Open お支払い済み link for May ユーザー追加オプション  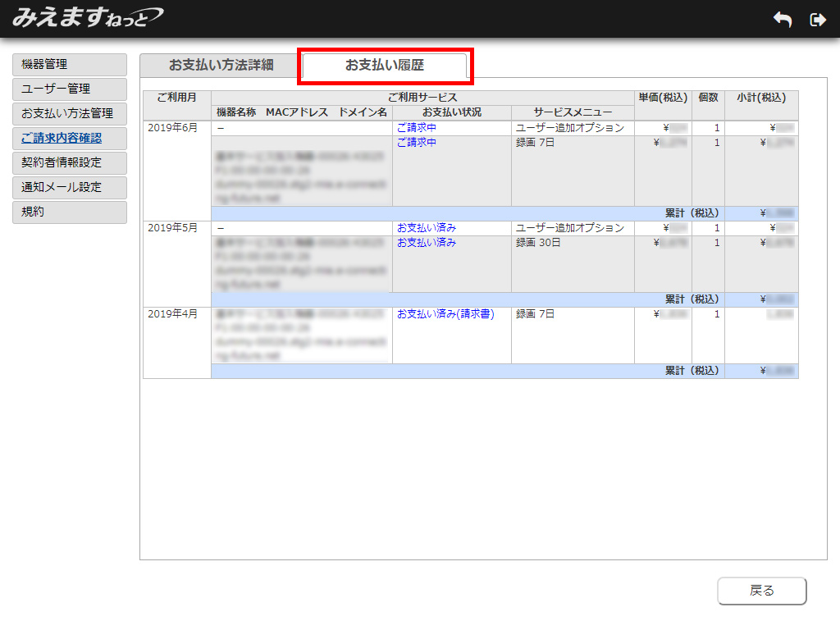pyautogui.click(x=427, y=228)
